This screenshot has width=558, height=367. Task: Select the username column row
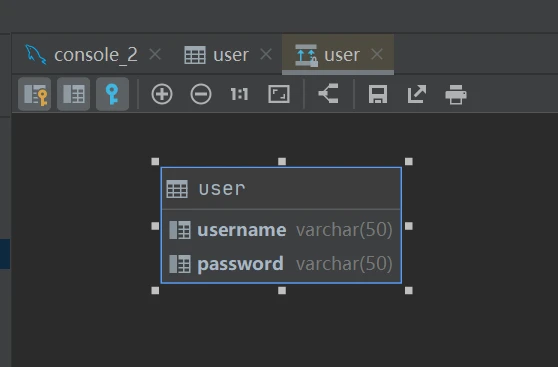(281, 230)
